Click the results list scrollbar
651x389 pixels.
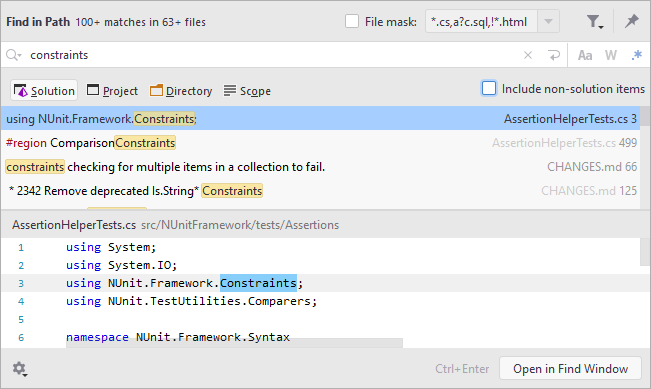[645, 158]
